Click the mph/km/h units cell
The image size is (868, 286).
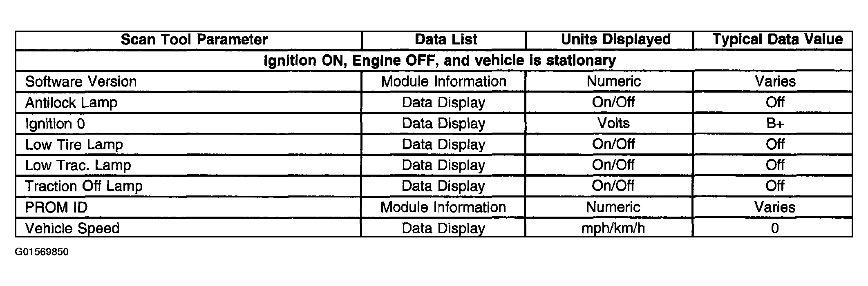[610, 228]
